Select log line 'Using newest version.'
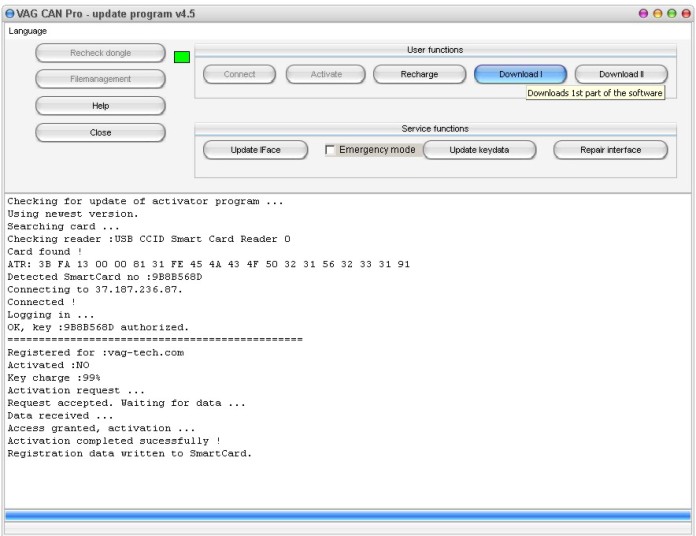The image size is (696, 536). click(73, 214)
